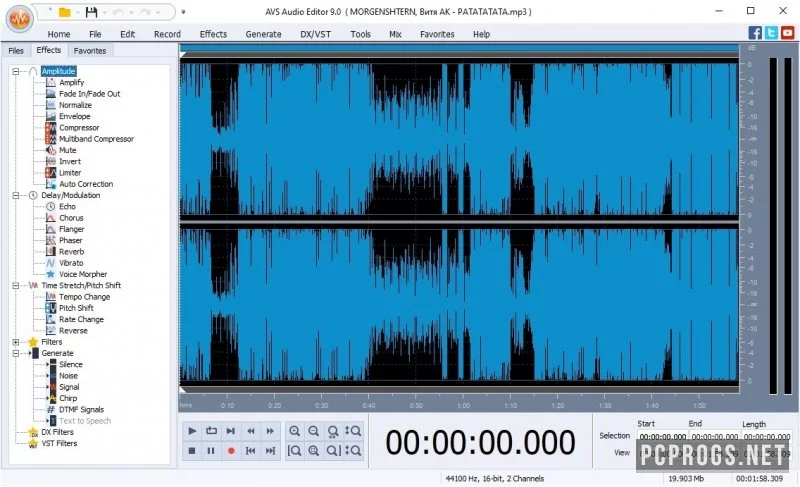Collapse the Amplitude tree group

(16, 71)
